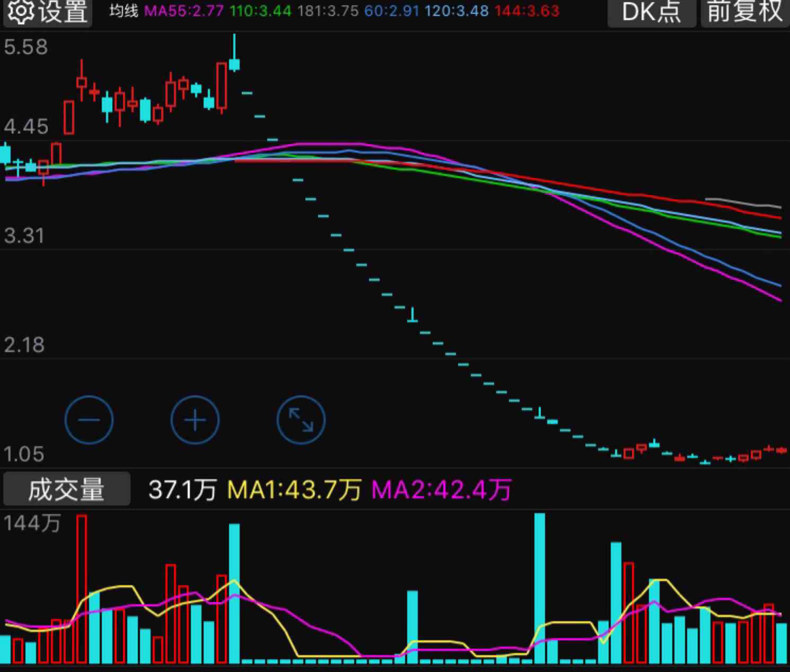Viewport: 790px width, 672px height.
Task: Select the MA55:2.77 indicator label
Action: click(184, 11)
